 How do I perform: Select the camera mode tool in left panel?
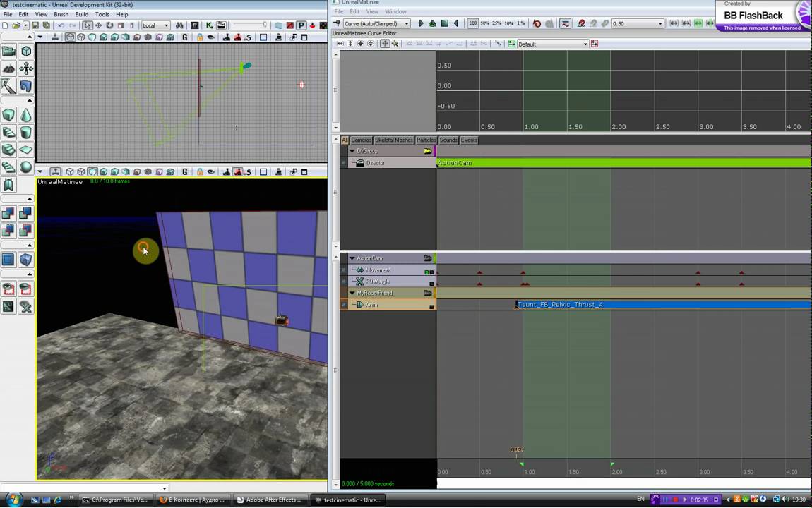click(x=8, y=52)
